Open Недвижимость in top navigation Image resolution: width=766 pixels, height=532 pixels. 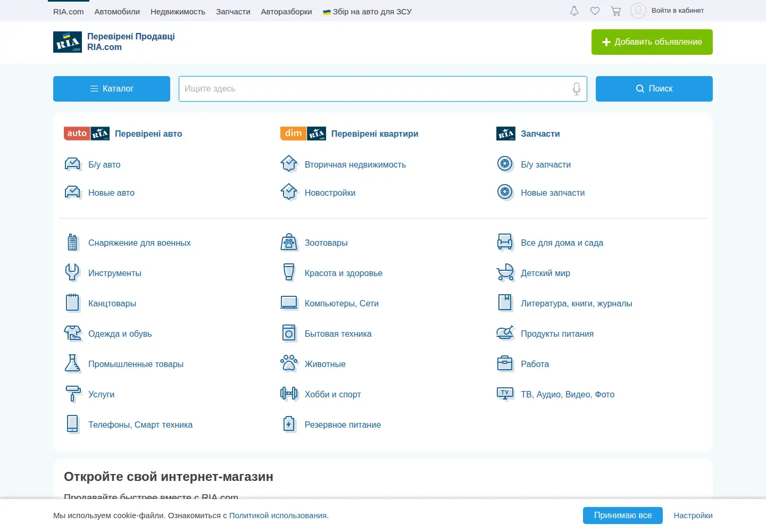[x=178, y=12]
